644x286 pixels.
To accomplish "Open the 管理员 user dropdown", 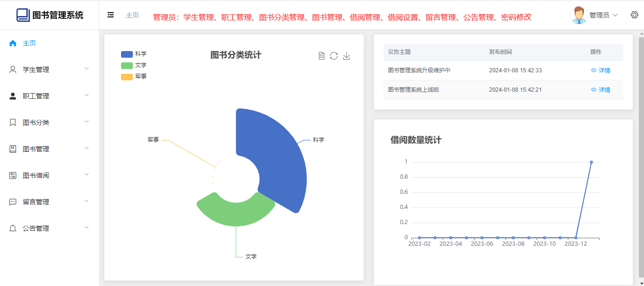I will [603, 15].
